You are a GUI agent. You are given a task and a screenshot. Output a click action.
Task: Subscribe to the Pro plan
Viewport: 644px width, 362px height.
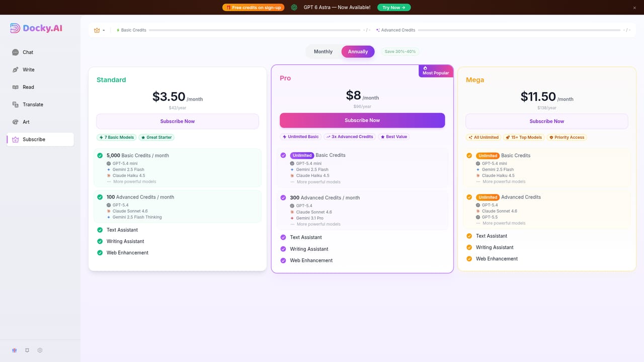(x=362, y=120)
